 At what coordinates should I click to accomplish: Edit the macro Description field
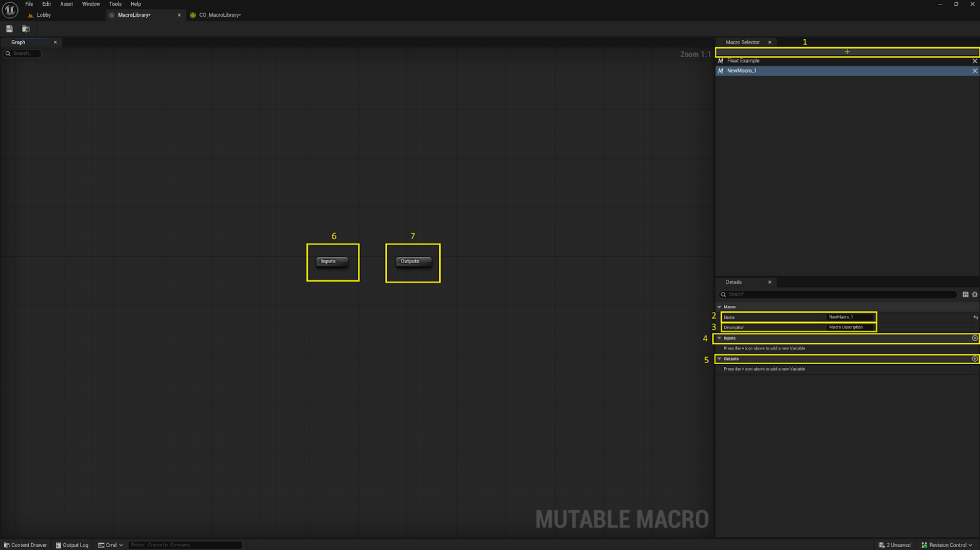(850, 327)
